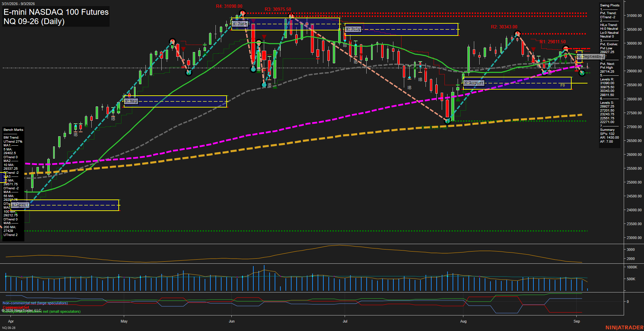Click the Non-commercial net (large speculators) legend
The height and width of the screenshot is (331, 644).
pyautogui.click(x=35, y=303)
